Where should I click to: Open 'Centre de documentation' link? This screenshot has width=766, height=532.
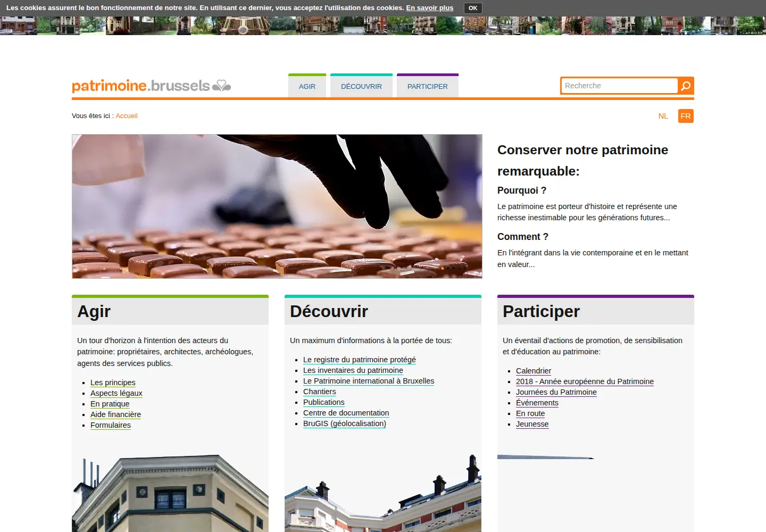coord(346,413)
